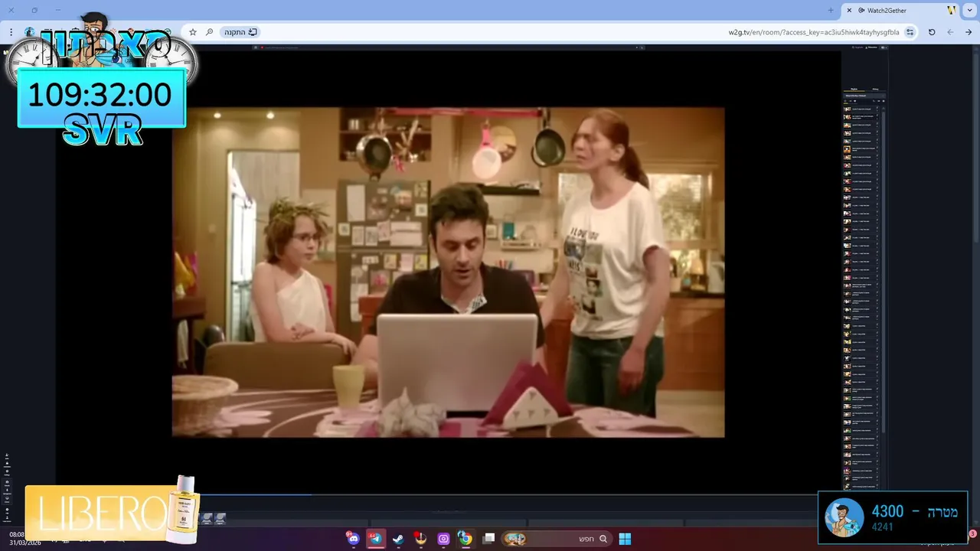Viewport: 980px width, 551px height.
Task: Reload the Watch2Gether page
Action: pos(932,32)
